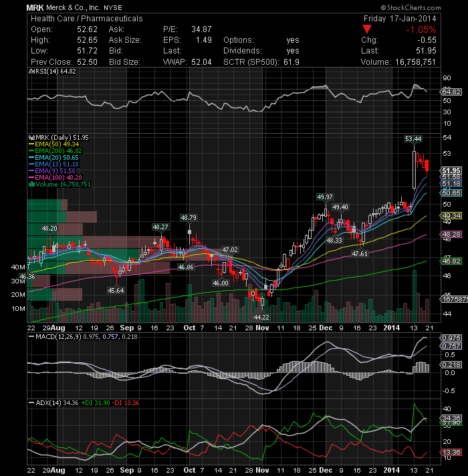
Task: Click the NYSE exchange label
Action: (113, 8)
